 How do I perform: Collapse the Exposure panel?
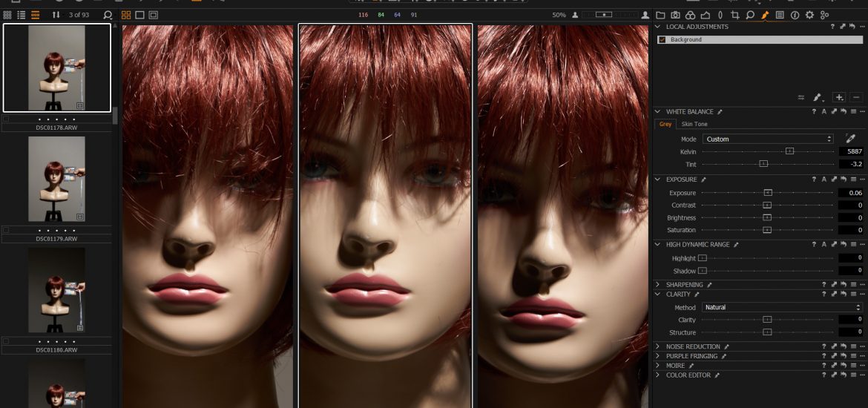pyautogui.click(x=657, y=180)
